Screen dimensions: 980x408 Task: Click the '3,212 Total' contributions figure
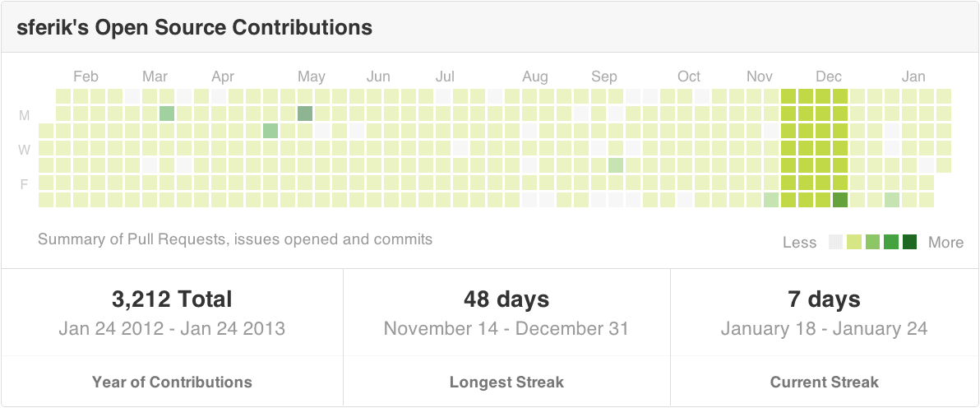[172, 299]
